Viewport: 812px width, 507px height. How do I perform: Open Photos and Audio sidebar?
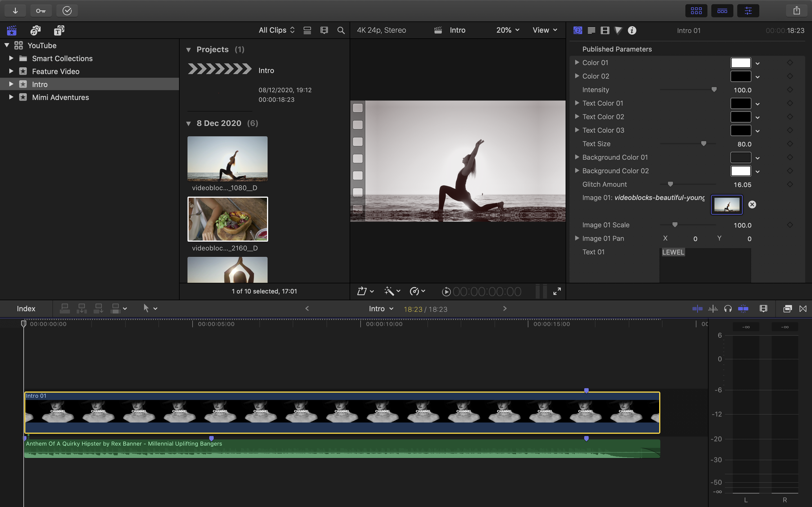point(36,30)
